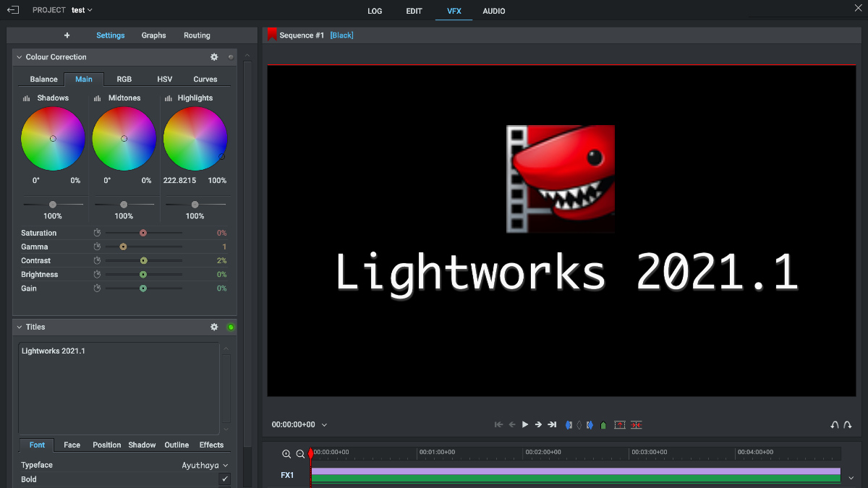This screenshot has width=868, height=488.
Task: Click the Black link next to Sequence #1
Action: click(x=341, y=35)
